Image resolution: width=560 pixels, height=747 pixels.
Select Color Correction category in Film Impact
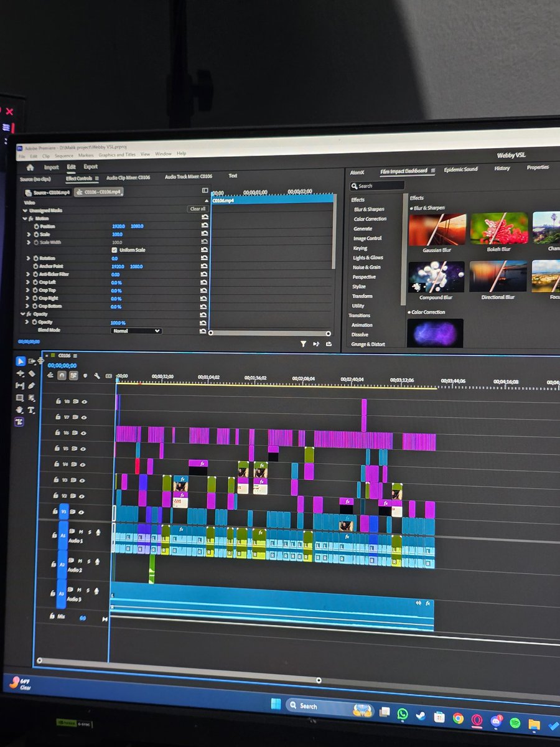point(370,219)
